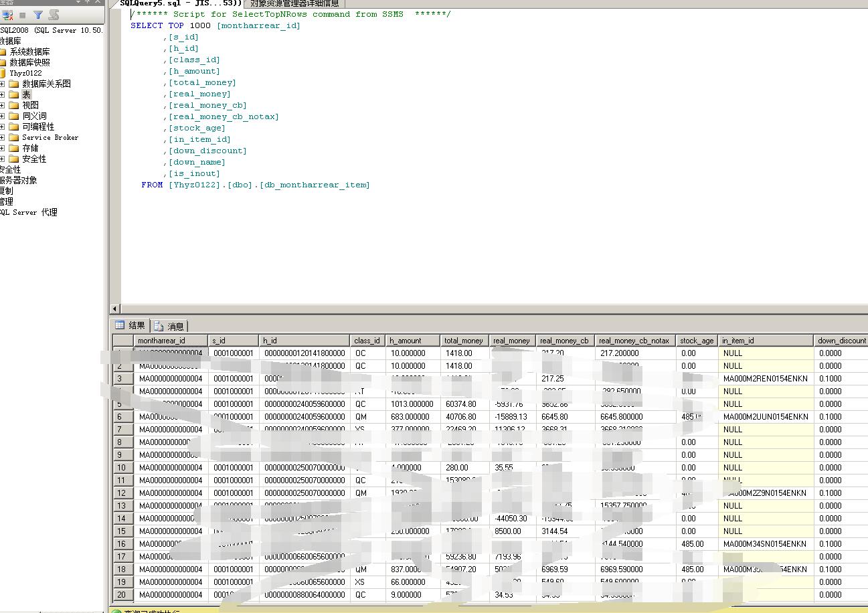The image size is (868, 613).
Task: Select result row number 10
Action: pyautogui.click(x=123, y=468)
